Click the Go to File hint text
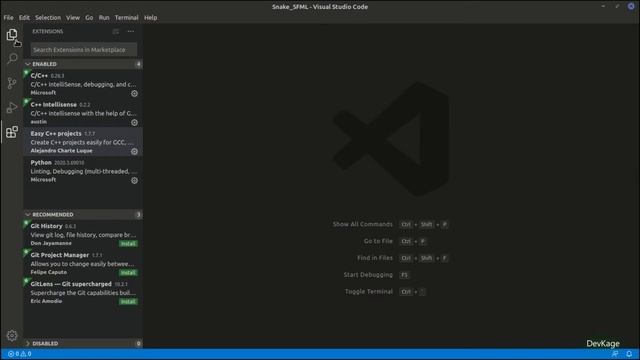640x360 pixels. (x=378, y=241)
